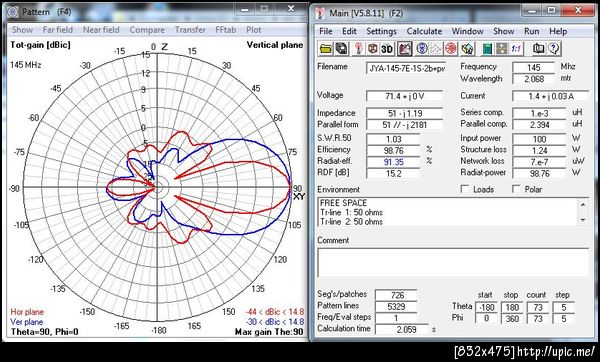Viewport: 600px width, 362px height.
Task: Open the Transfer menu in Pattern window
Action: coord(190,30)
